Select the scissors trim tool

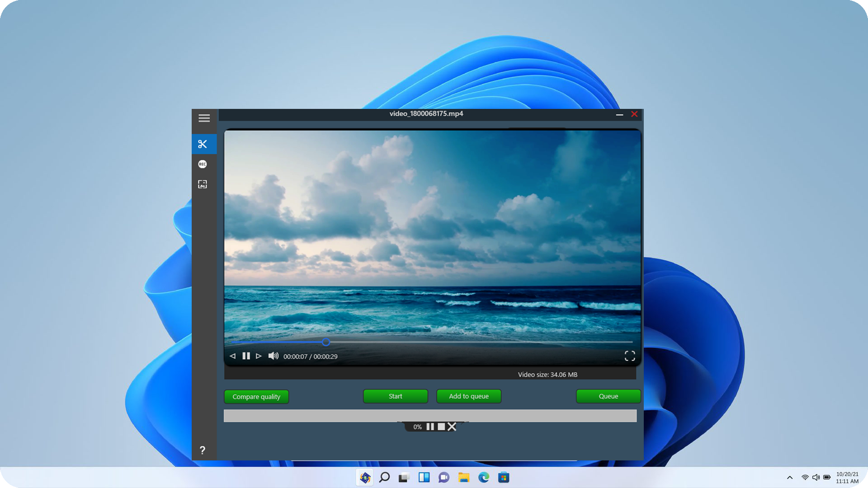point(203,144)
